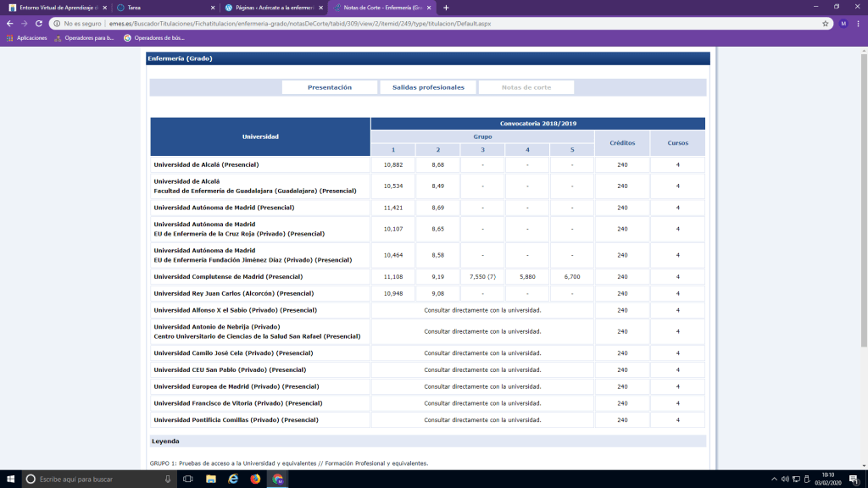Open the Windows Start menu
This screenshot has width=868, height=488.
9,479
